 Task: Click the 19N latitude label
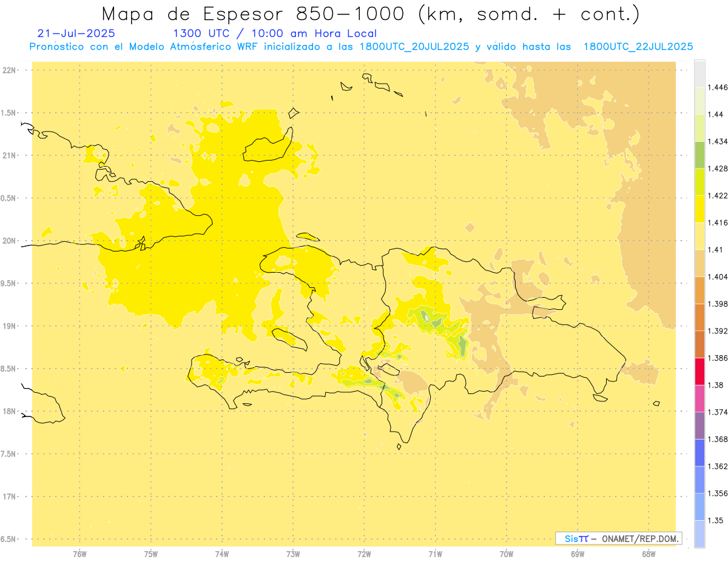pos(9,326)
